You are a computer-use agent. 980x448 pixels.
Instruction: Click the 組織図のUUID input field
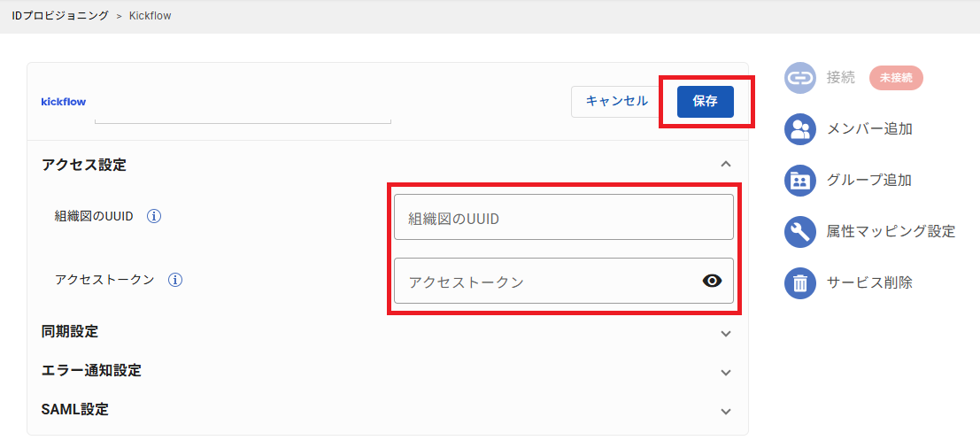click(563, 217)
